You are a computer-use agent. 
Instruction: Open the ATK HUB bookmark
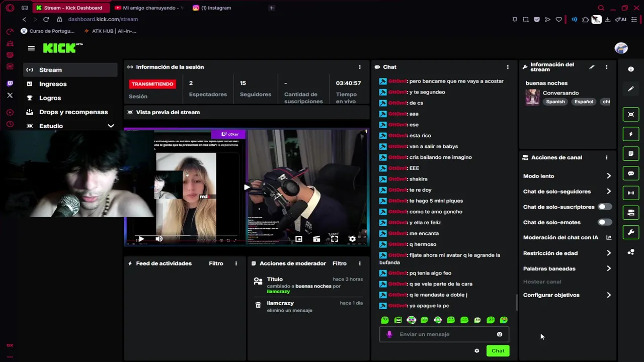point(110,31)
